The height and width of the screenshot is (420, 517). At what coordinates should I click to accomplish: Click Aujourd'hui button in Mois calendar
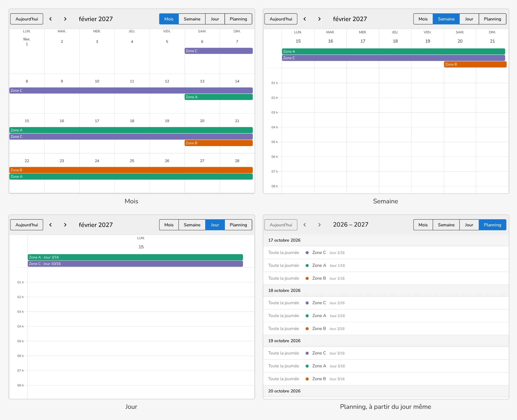[27, 19]
